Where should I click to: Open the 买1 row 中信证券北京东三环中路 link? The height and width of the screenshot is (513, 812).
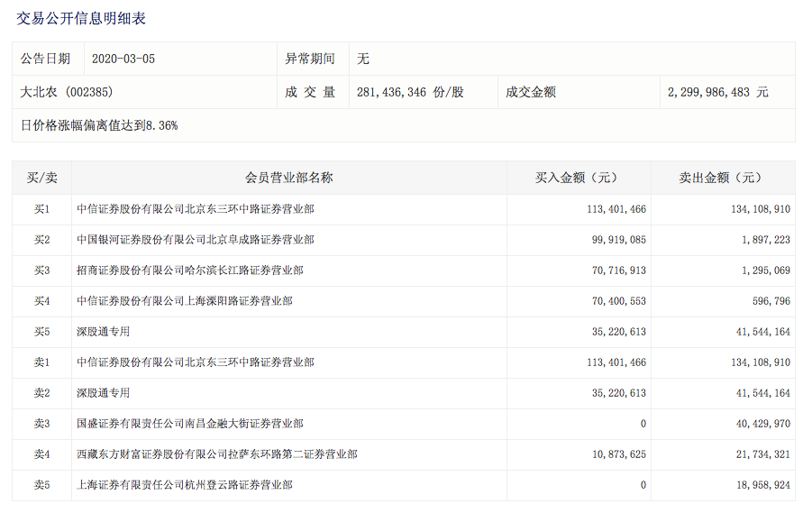(196, 209)
